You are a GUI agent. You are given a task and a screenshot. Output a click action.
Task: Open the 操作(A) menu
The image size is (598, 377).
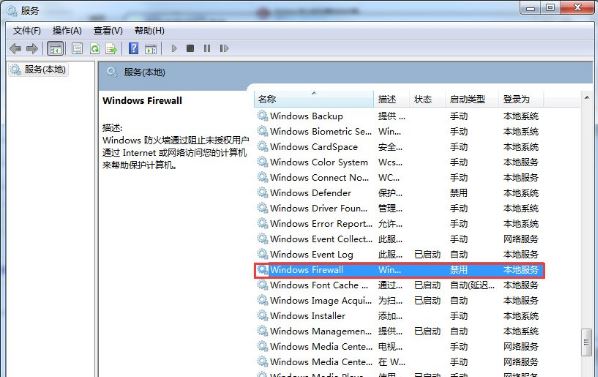pos(67,30)
